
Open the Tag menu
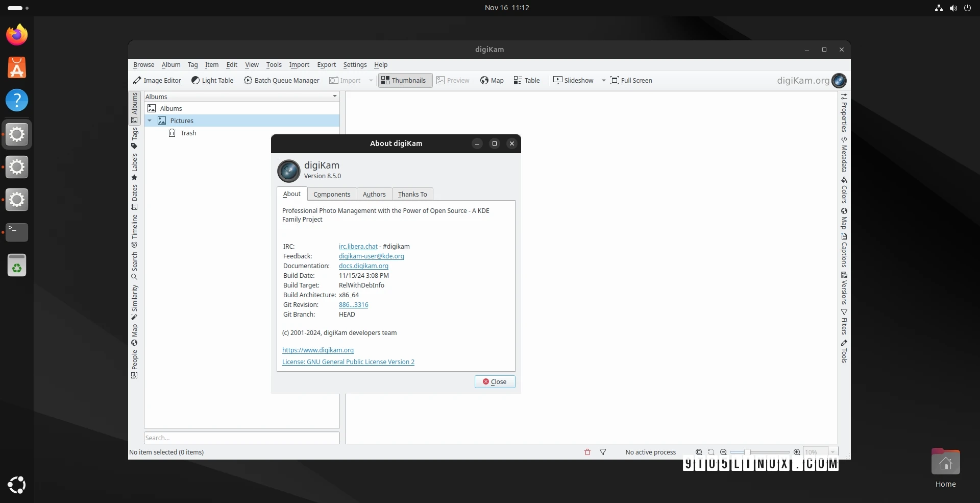click(192, 65)
